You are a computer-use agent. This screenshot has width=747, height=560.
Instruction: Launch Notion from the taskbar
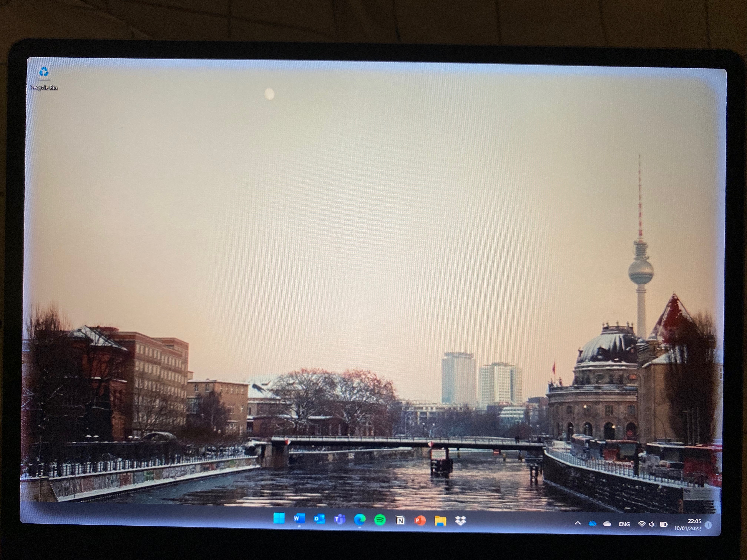400,521
